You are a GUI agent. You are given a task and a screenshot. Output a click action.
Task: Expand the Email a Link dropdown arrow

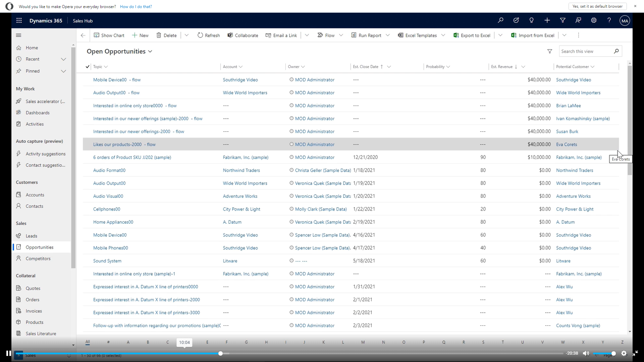tap(307, 35)
